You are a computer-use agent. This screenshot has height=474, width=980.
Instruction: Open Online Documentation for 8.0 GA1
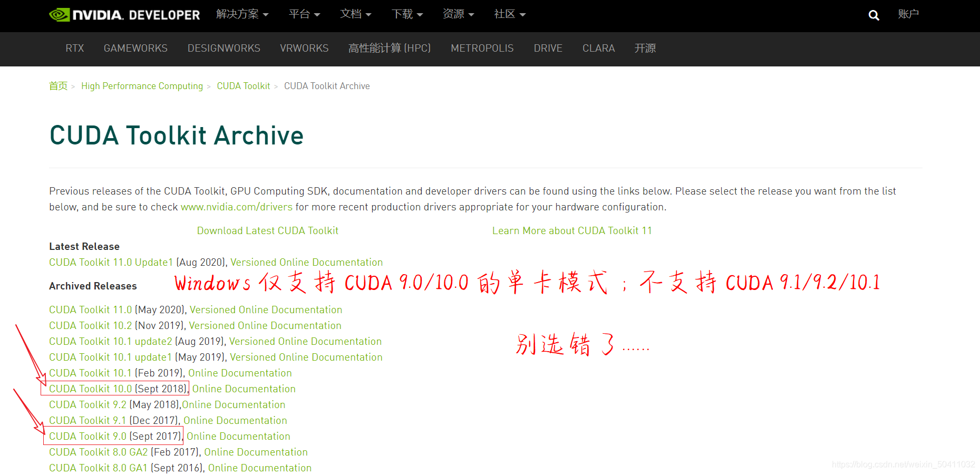(260, 468)
